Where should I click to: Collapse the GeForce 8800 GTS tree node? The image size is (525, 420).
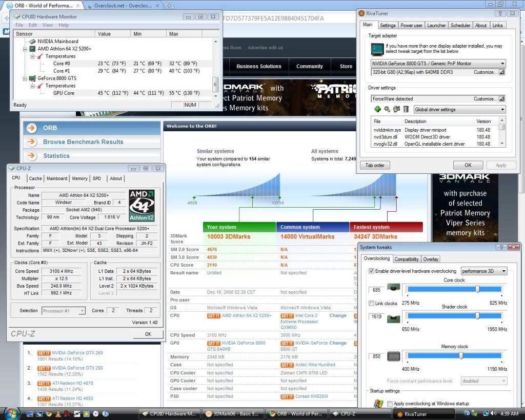(25, 78)
